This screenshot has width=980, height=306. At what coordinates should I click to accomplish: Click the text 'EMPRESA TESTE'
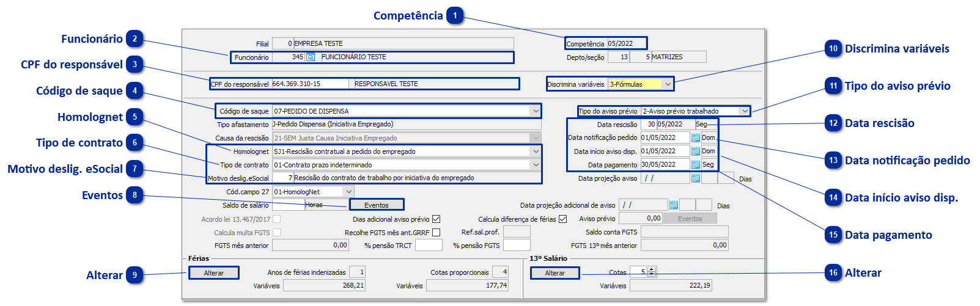coord(319,43)
